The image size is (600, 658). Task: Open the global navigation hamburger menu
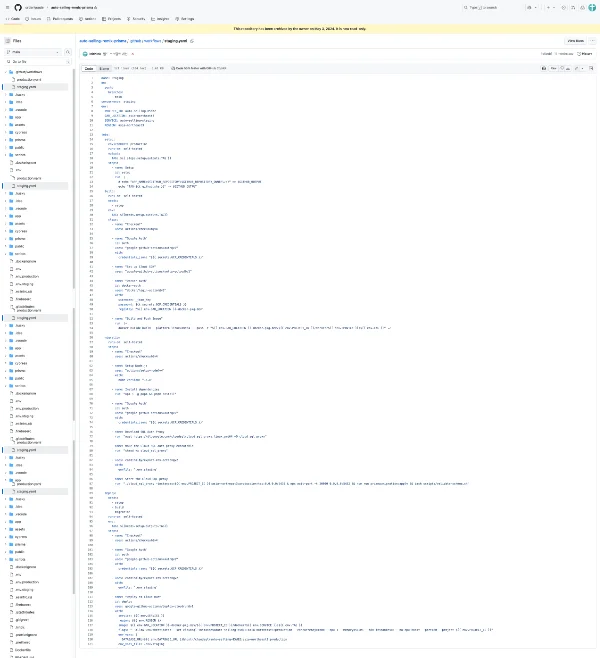point(7,8)
